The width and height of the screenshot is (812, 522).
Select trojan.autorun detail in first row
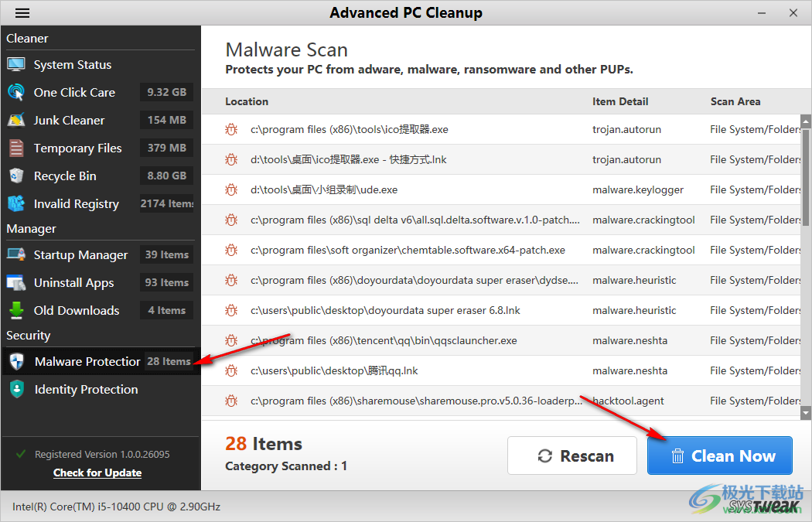pyautogui.click(x=626, y=129)
